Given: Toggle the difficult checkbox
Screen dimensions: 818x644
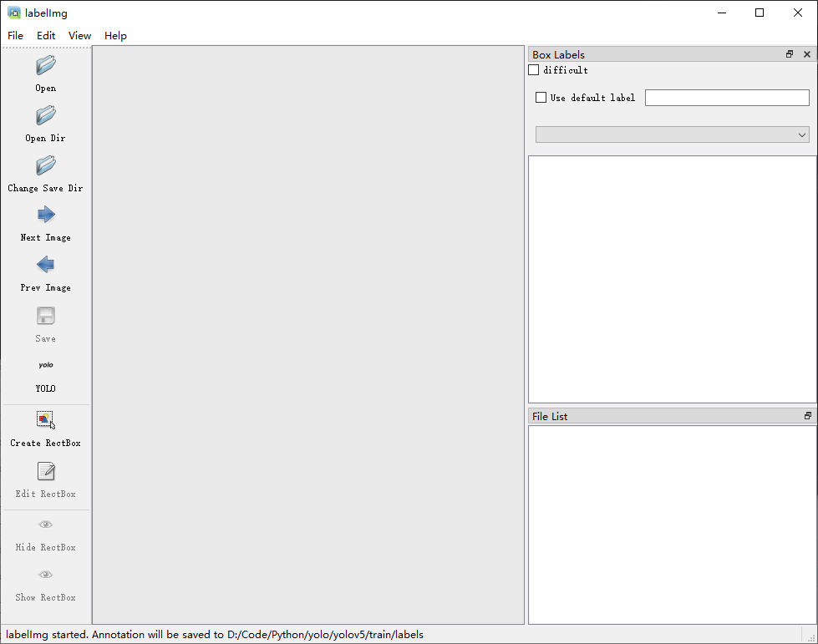Looking at the screenshot, I should (x=533, y=70).
